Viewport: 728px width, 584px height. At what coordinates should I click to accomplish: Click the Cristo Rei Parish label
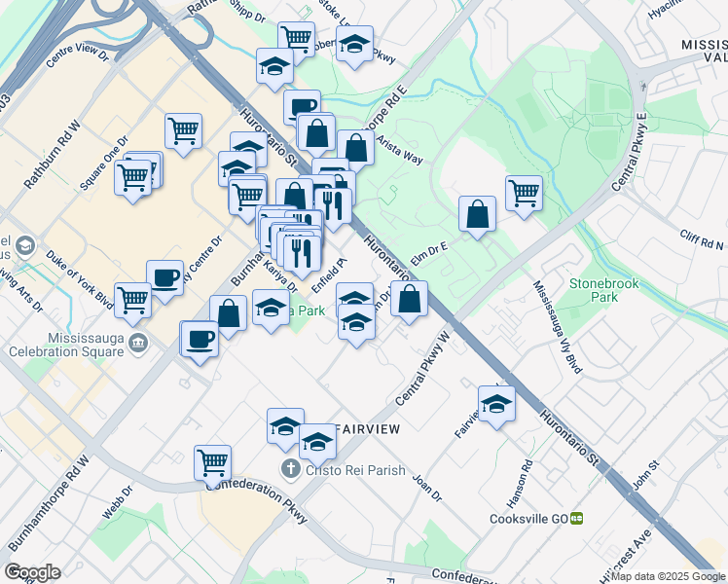(x=355, y=470)
